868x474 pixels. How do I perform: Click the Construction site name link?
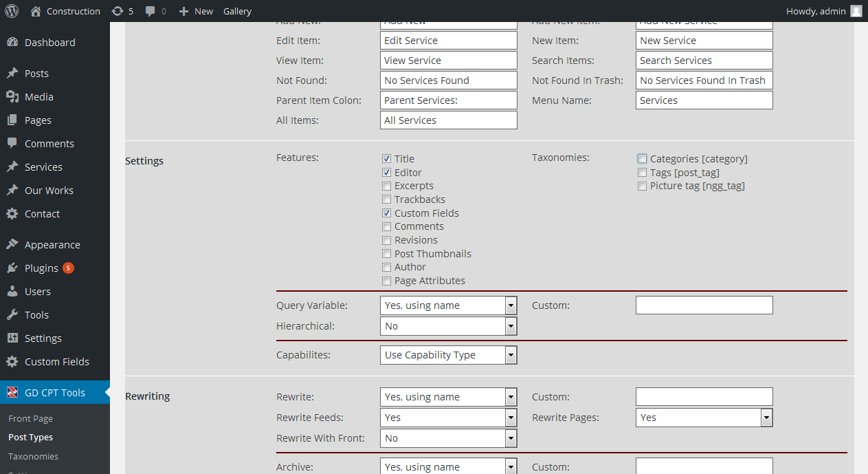tap(73, 11)
